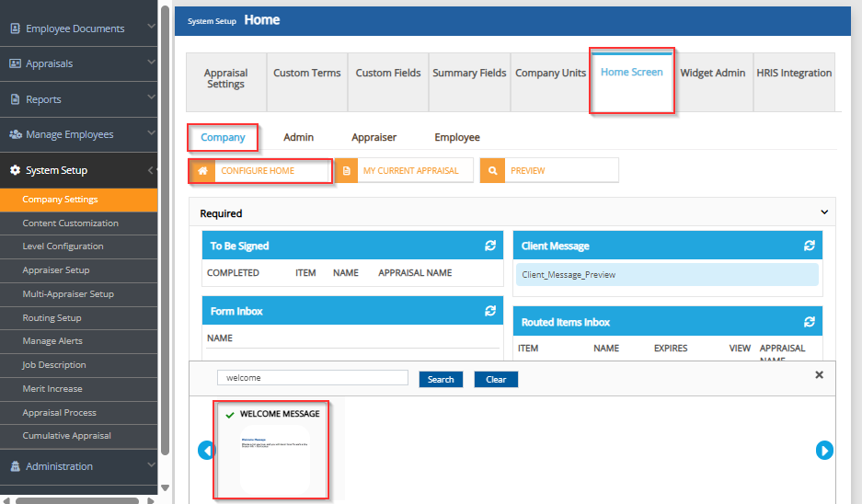Switch to the Widget Admin tab
The height and width of the screenshot is (504, 862).
pyautogui.click(x=712, y=74)
